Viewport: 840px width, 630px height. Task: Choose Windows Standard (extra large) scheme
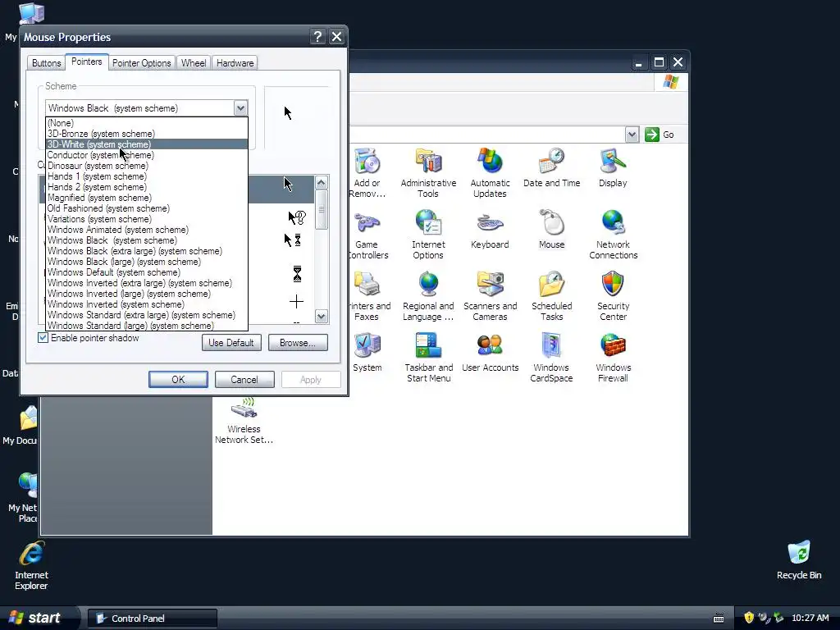point(147,315)
